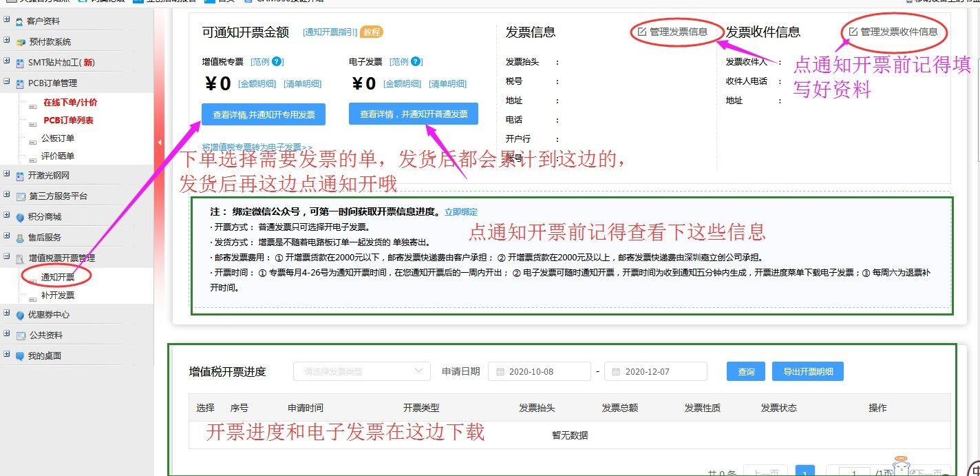Click 查看详情,并通知开专用发票 button

264,115
